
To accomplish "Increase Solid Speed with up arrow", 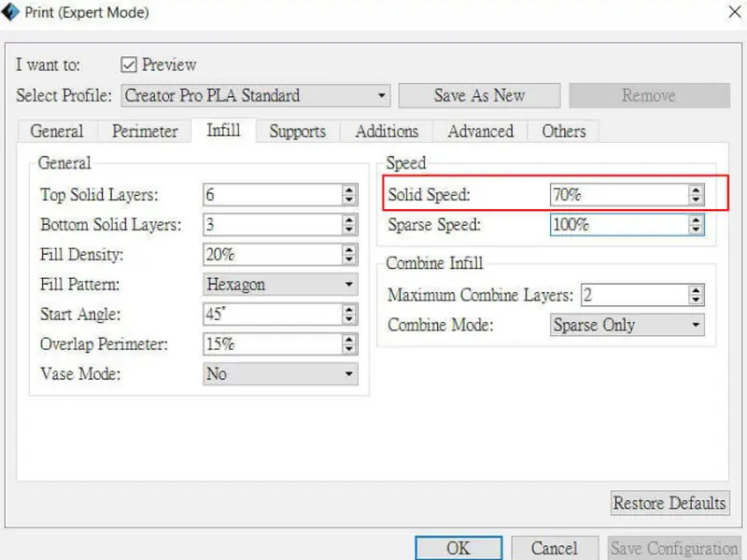I will pos(695,190).
